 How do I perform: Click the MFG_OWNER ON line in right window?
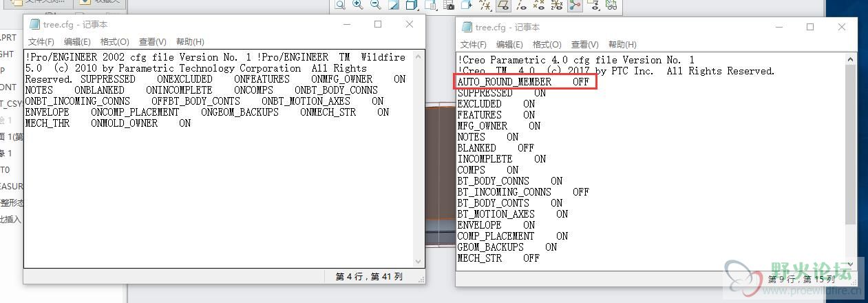pos(498,126)
